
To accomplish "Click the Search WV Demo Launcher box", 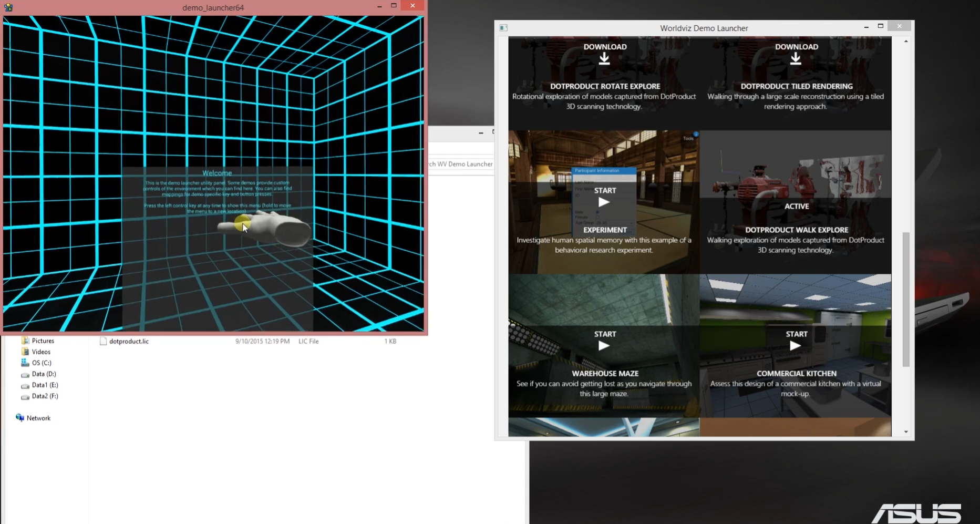I will coord(461,164).
